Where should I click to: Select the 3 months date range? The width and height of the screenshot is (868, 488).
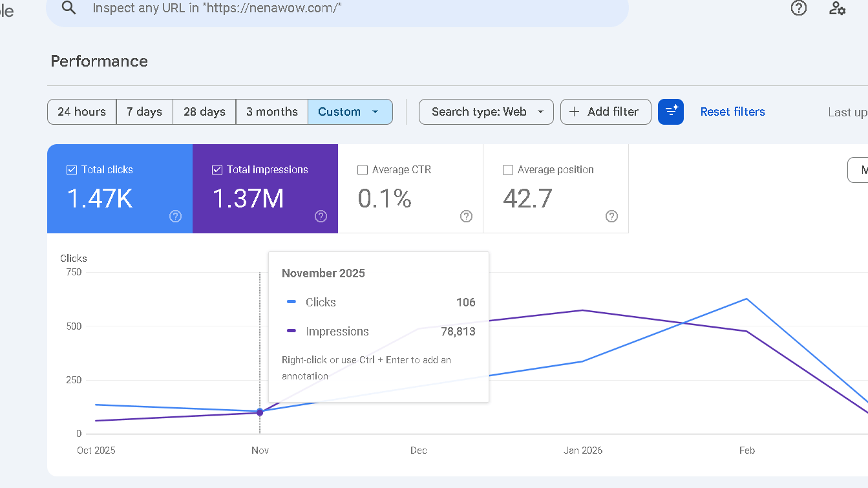click(271, 111)
